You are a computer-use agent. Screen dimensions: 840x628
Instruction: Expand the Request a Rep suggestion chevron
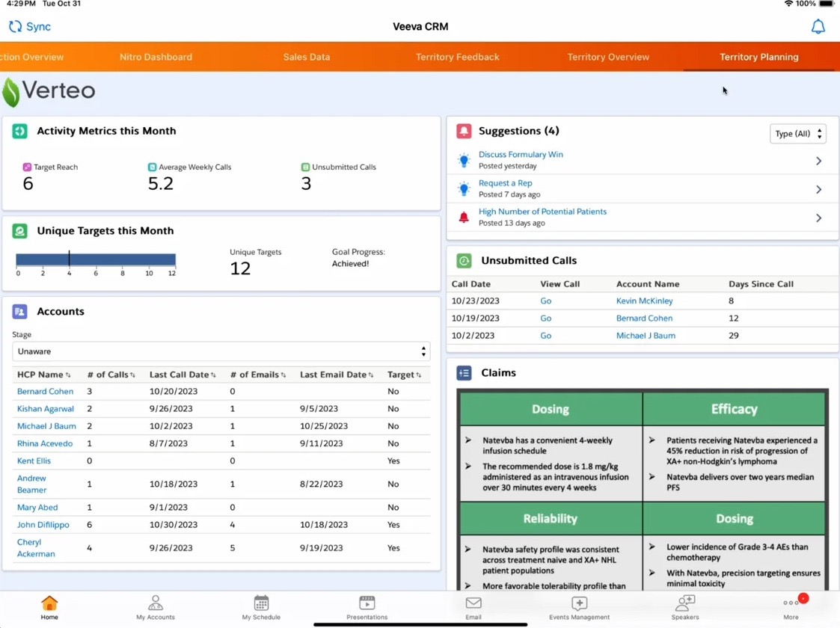(x=818, y=189)
